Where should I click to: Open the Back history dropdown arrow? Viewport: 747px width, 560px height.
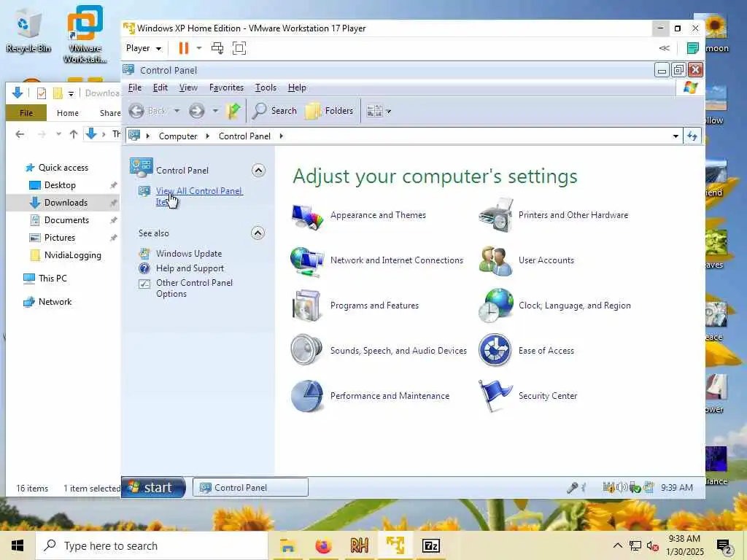click(x=177, y=111)
